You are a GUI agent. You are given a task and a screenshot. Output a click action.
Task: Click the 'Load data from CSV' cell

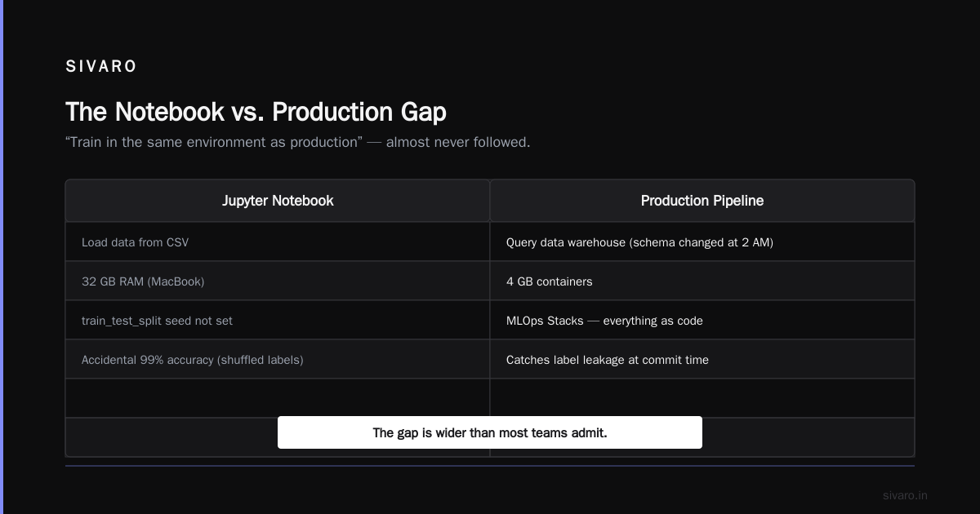tap(278, 242)
